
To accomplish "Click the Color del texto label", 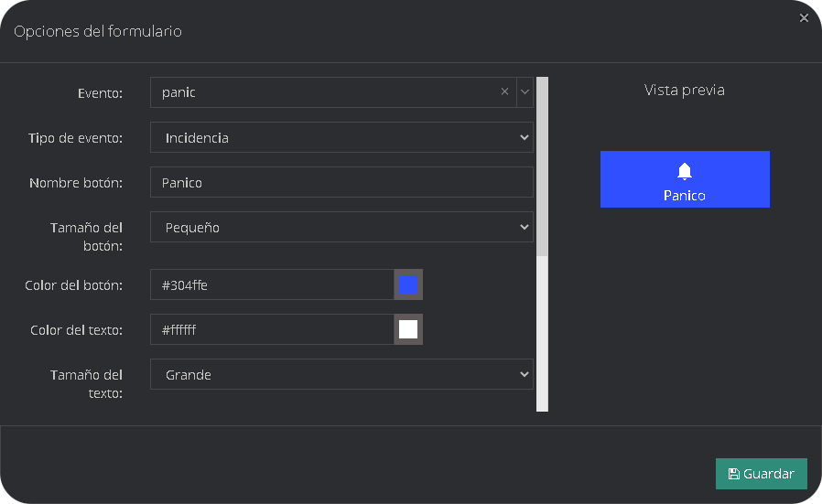I will [x=76, y=330].
